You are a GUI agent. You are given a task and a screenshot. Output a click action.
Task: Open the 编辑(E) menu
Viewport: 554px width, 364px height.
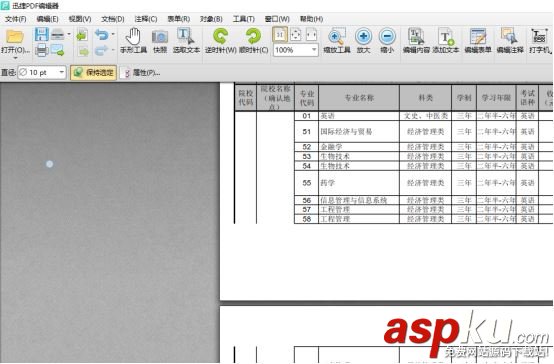pyautogui.click(x=47, y=19)
